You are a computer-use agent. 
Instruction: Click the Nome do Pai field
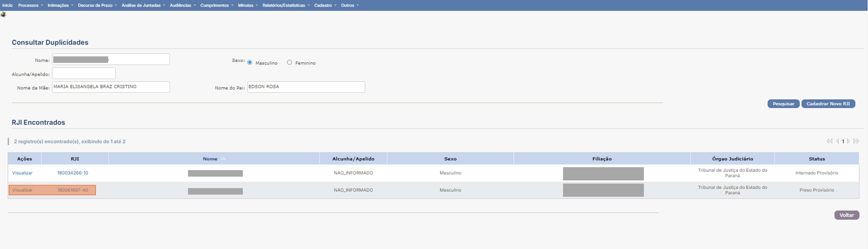[306, 87]
